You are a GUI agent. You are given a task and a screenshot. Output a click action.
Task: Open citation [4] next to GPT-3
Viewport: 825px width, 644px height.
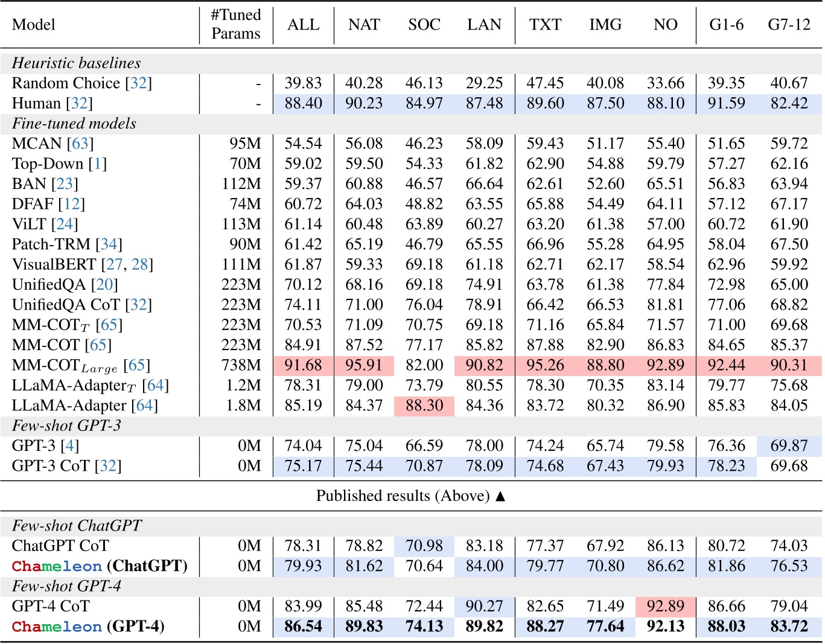click(x=69, y=445)
